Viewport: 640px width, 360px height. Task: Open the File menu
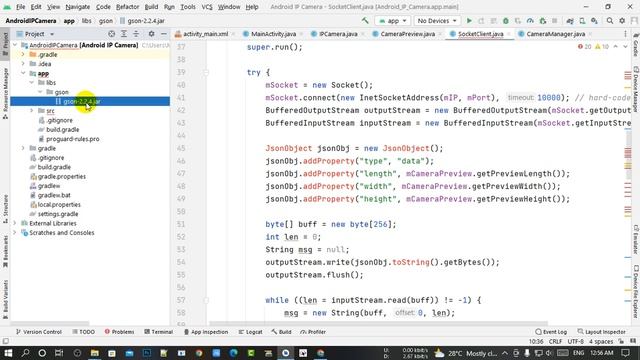[20, 7]
